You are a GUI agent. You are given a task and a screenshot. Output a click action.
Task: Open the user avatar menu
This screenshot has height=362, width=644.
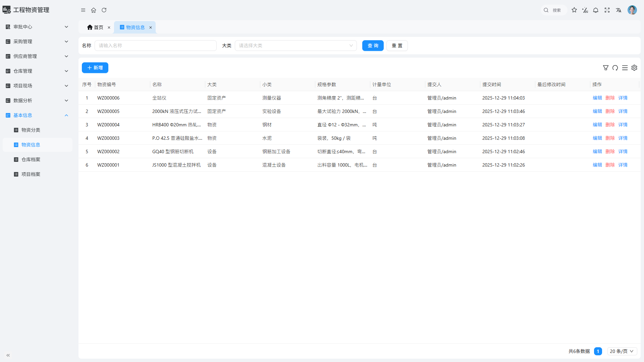[x=632, y=10]
